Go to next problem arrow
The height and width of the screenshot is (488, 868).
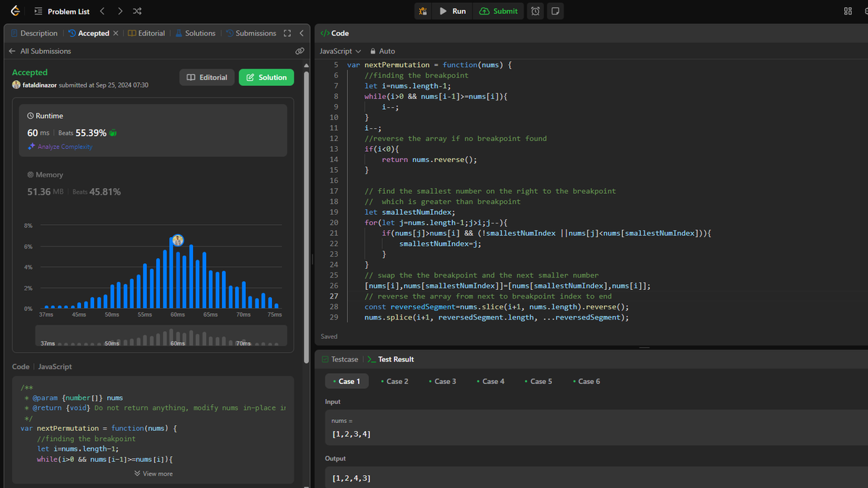(120, 11)
